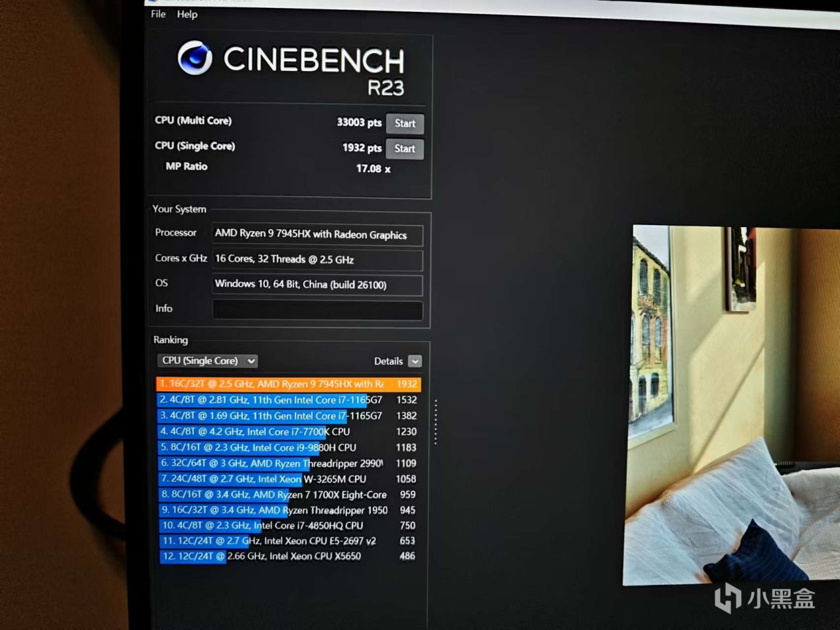Image resolution: width=840 pixels, height=630 pixels.
Task: Click the Ranking heading
Action: [171, 340]
